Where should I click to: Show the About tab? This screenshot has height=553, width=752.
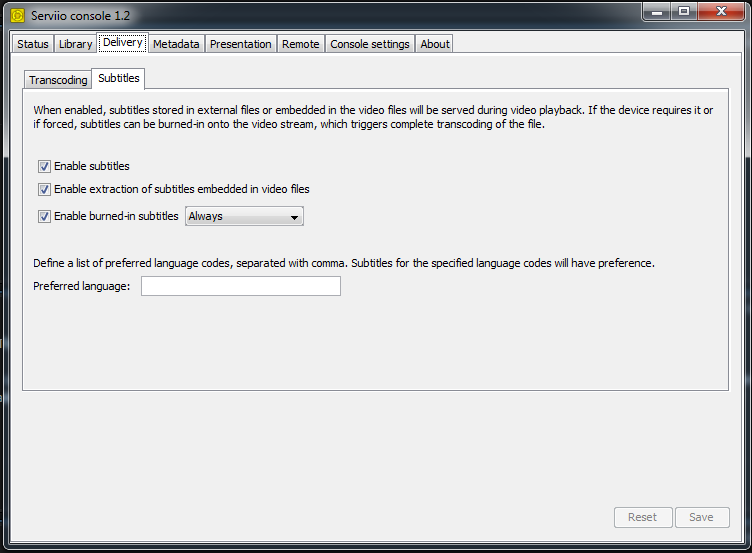(435, 44)
